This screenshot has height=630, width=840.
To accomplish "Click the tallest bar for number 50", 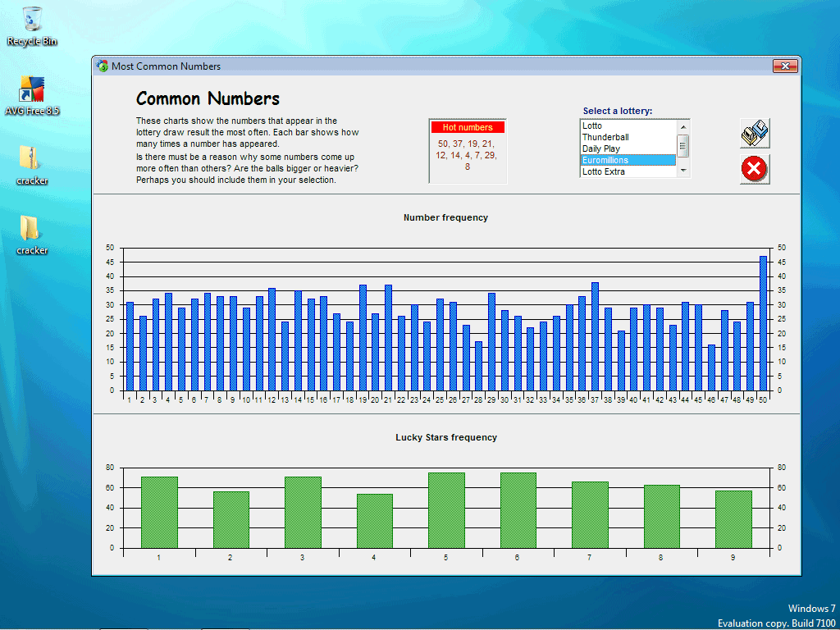I will click(763, 323).
